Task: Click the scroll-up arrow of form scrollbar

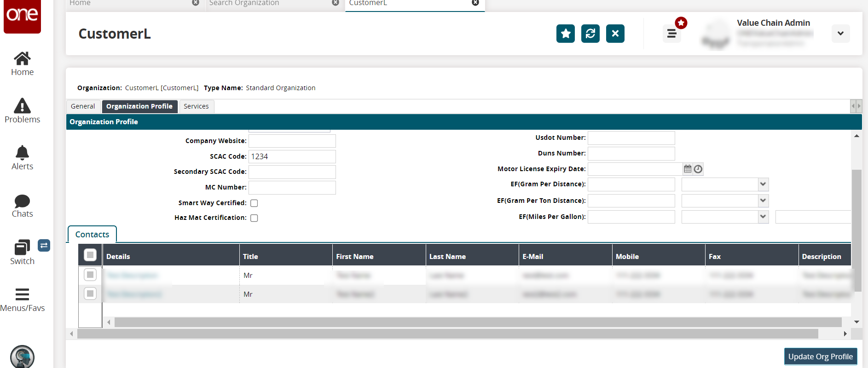Action: point(856,136)
